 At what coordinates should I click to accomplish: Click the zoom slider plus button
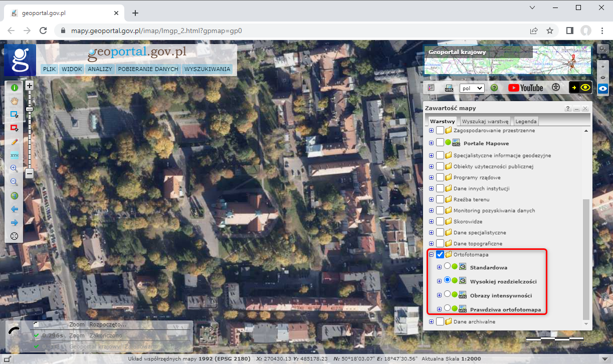[x=30, y=86]
